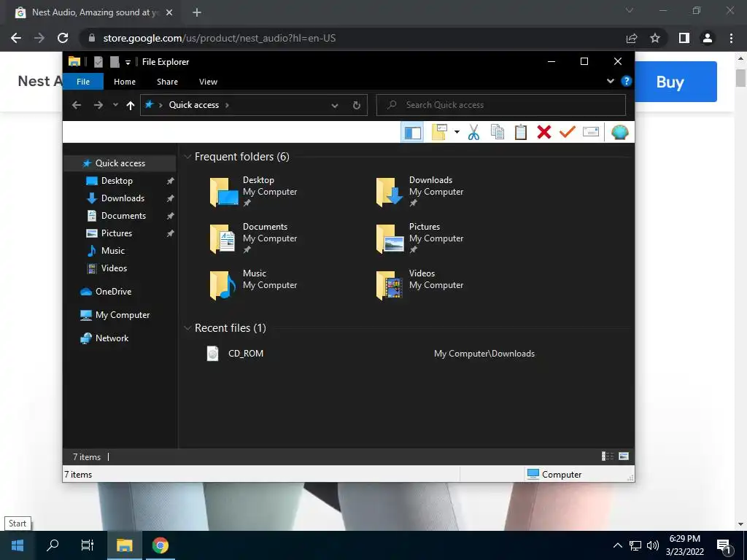Viewport: 747px width, 560px height.
Task: Open the File ribbon tab
Action: pyautogui.click(x=83, y=82)
